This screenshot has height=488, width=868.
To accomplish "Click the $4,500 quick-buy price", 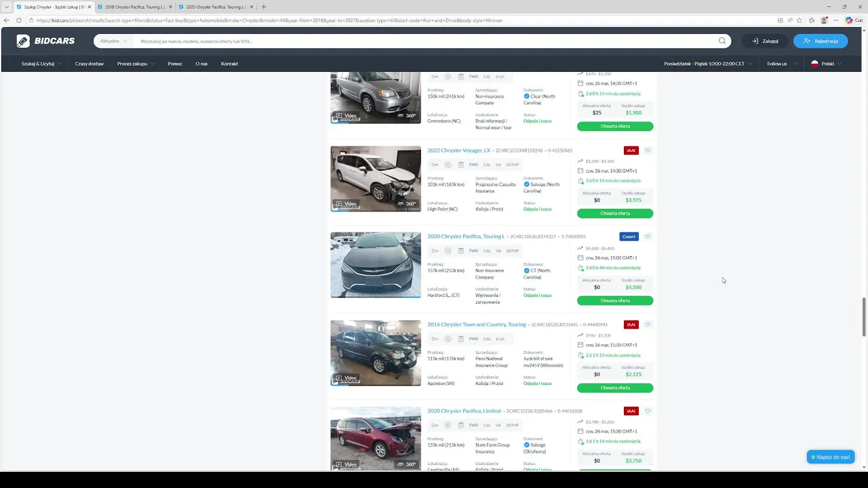I will click(x=633, y=287).
